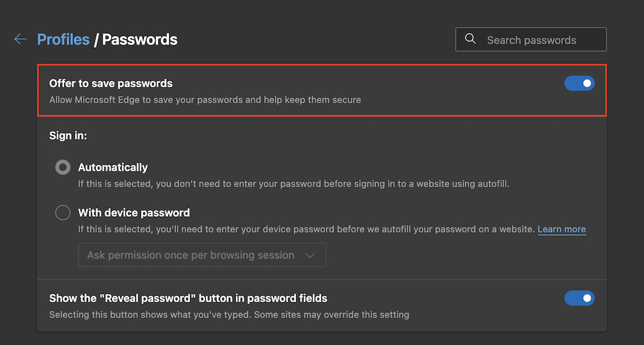The image size is (644, 345).
Task: Go back using the left arrow icon
Action: tap(20, 40)
